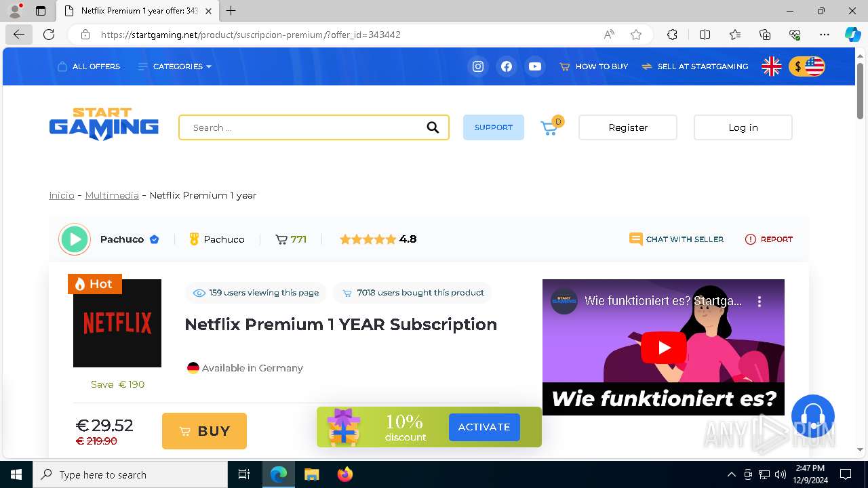Viewport: 868px width, 488px height.
Task: Click the browser back arrow
Action: click(19, 35)
